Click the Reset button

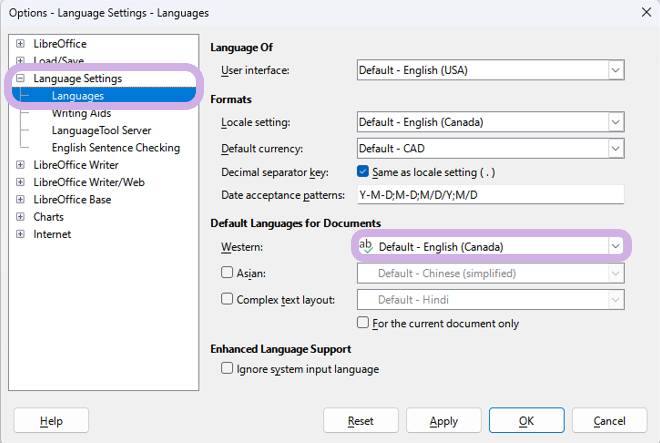coord(361,420)
